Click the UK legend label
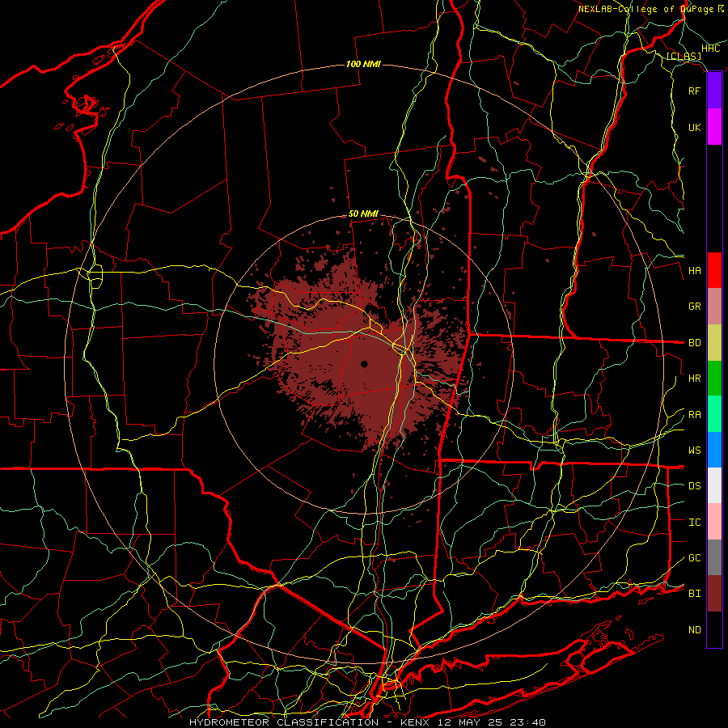 coord(694,127)
